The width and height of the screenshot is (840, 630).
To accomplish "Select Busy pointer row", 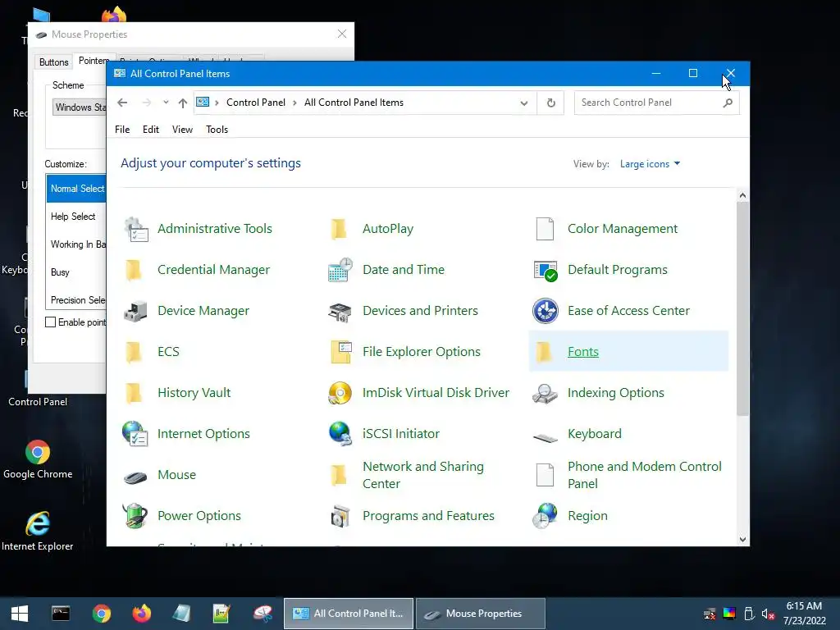I will coord(76,272).
